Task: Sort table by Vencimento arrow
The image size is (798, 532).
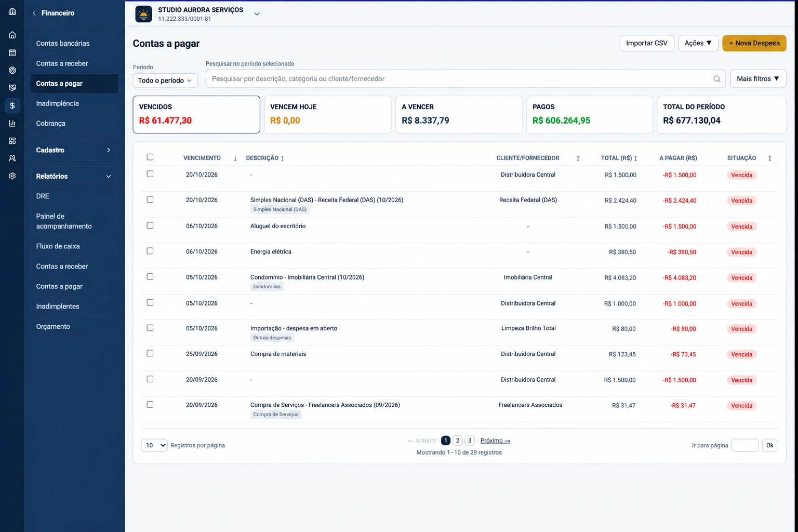Action: 235,158
